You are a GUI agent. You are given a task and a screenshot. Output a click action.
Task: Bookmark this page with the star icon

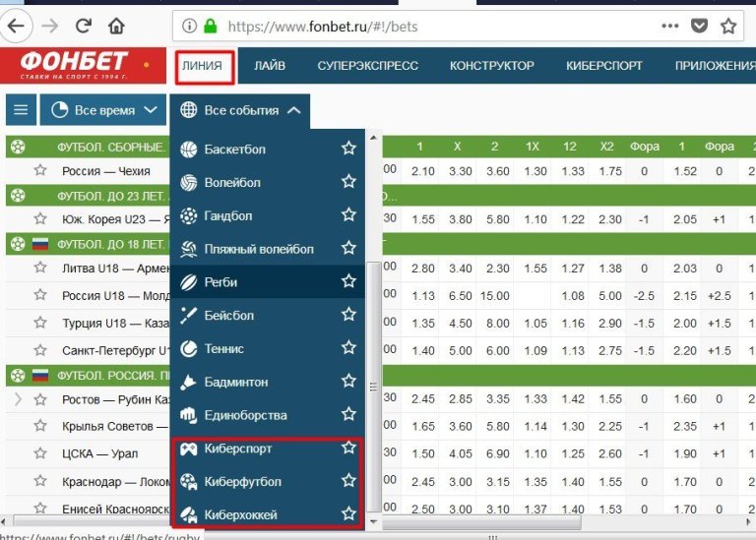point(728,26)
